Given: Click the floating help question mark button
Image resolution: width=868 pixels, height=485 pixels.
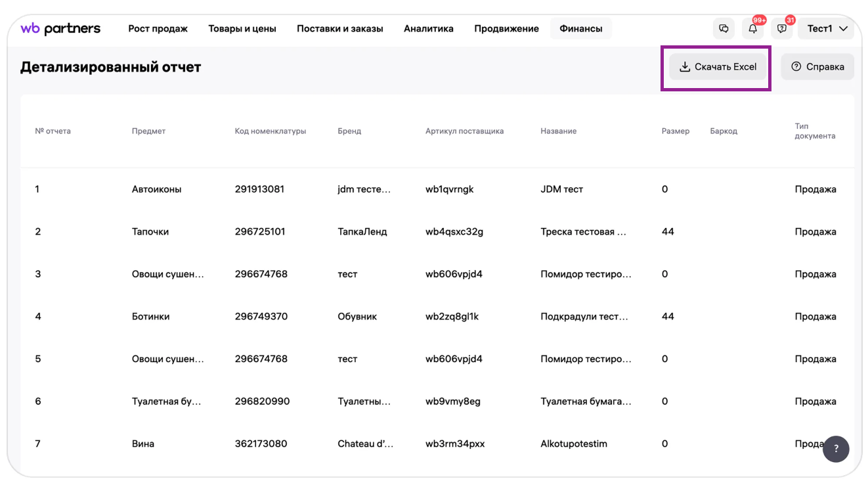Looking at the screenshot, I should (836, 449).
